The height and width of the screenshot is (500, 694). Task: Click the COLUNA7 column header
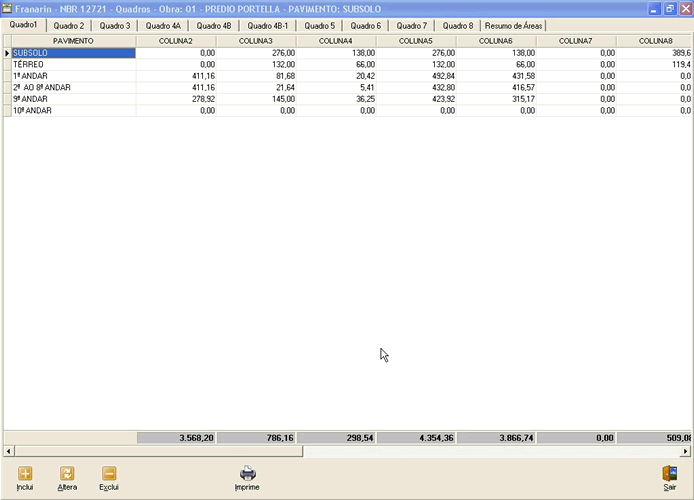[575, 41]
